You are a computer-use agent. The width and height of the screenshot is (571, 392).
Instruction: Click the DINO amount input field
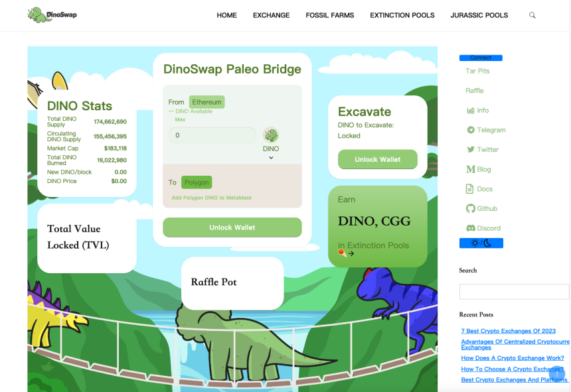(212, 135)
